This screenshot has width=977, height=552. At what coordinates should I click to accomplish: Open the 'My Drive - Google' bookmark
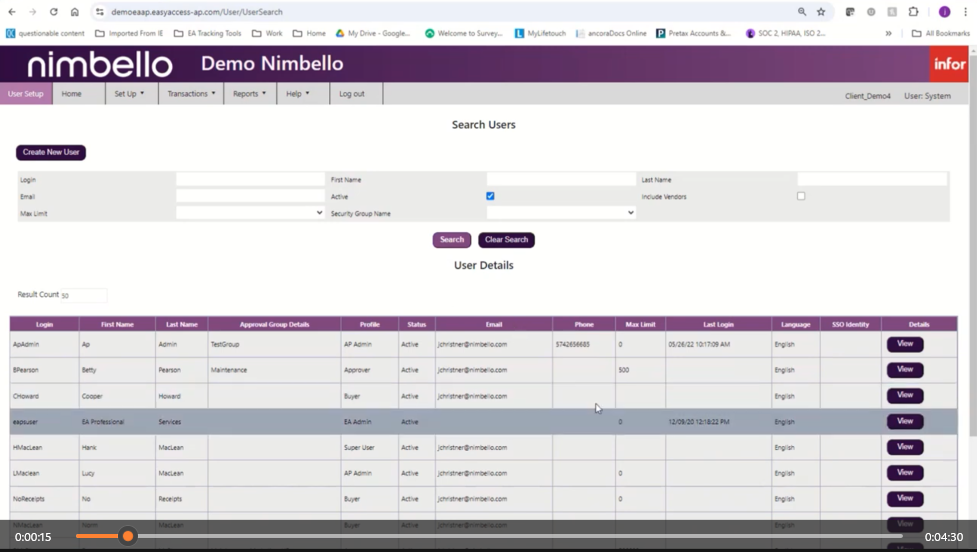373,34
